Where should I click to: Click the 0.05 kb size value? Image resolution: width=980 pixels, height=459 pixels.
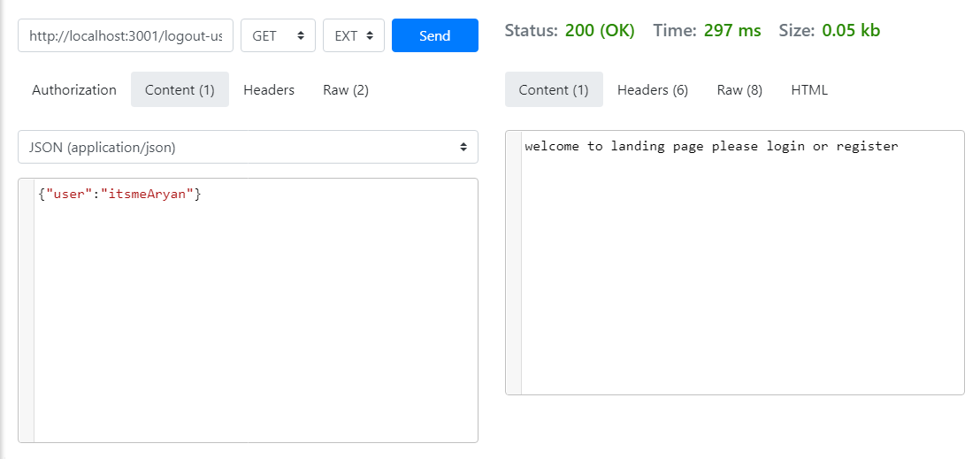click(x=851, y=30)
